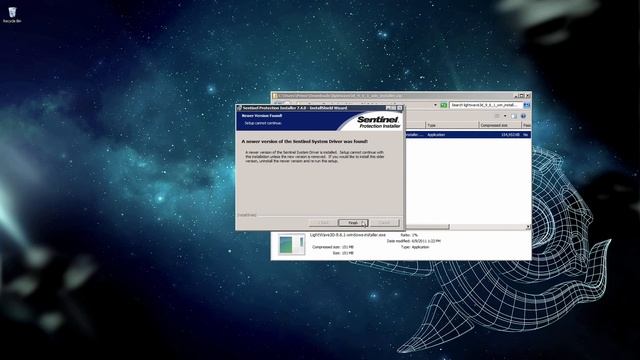Close the Explorer window behind the dialog

(x=528, y=96)
